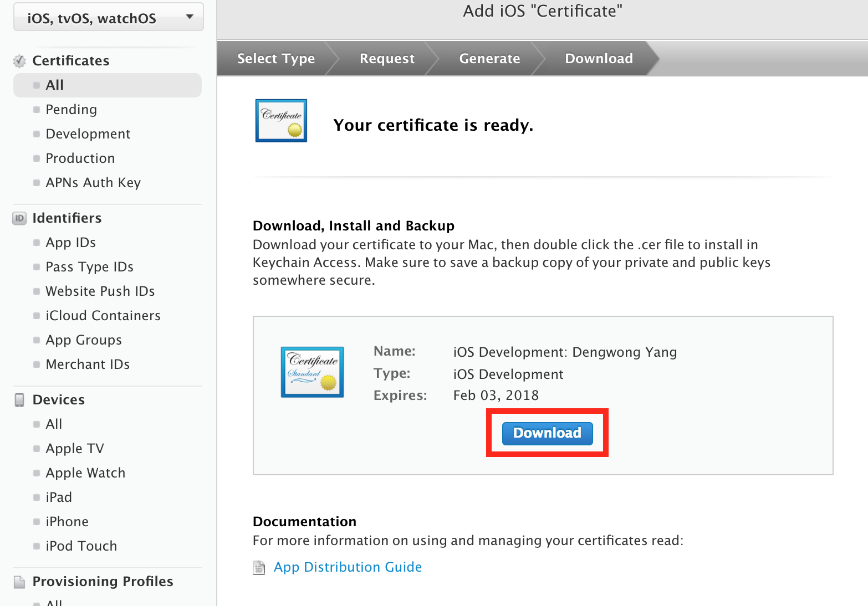Click the name 'iOS Development: Dengwong Yang'
Screen dimensions: 868x606
coord(565,352)
